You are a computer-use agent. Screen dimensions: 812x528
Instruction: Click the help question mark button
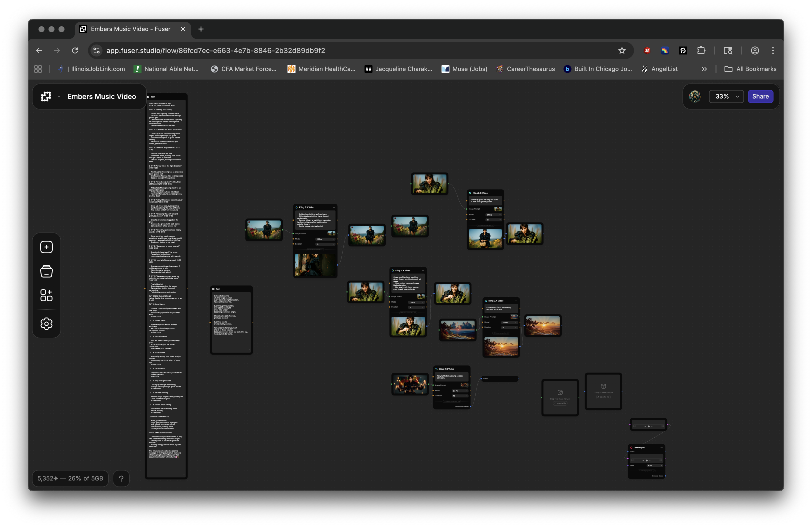pyautogui.click(x=121, y=478)
